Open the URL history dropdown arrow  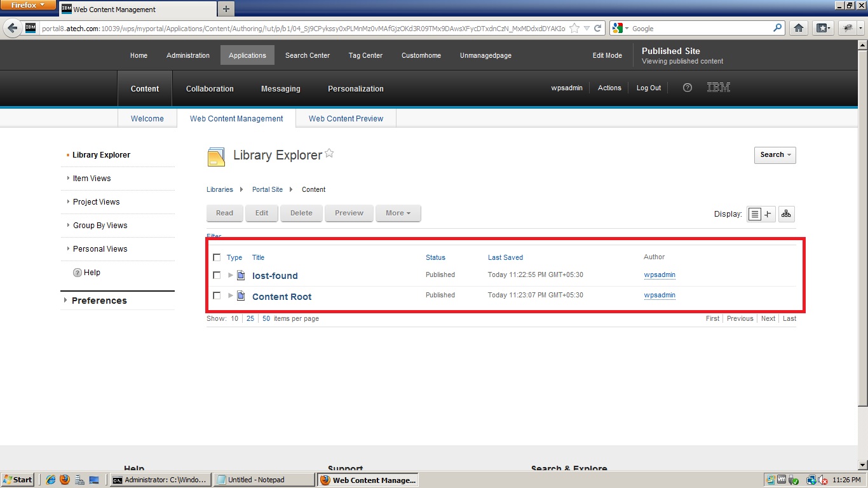[x=587, y=28]
